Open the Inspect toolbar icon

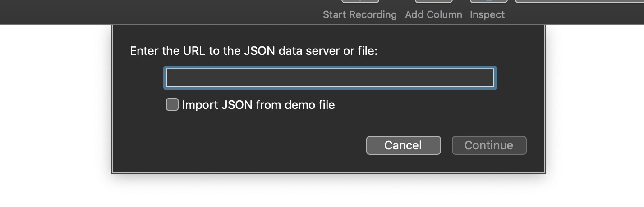pyautogui.click(x=488, y=2)
